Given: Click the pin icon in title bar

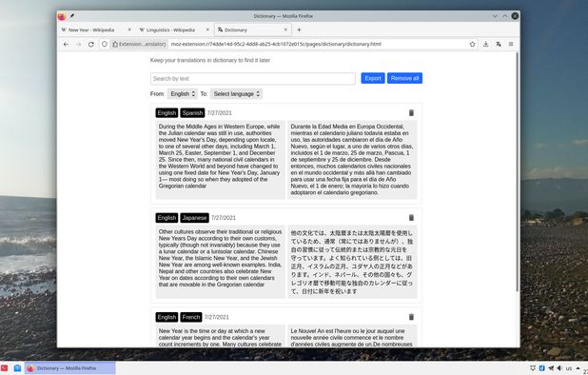Looking at the screenshot, I should 72,16.
